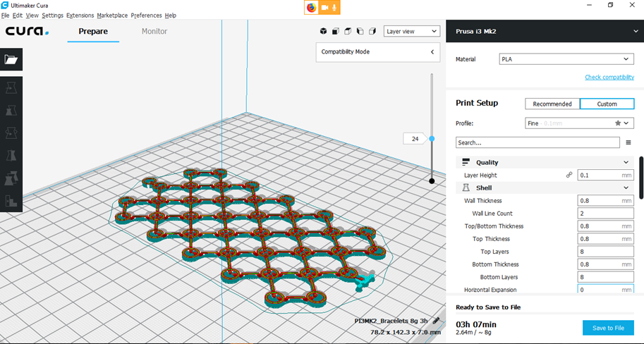Open the Fine profile dropdown

pyautogui.click(x=579, y=123)
